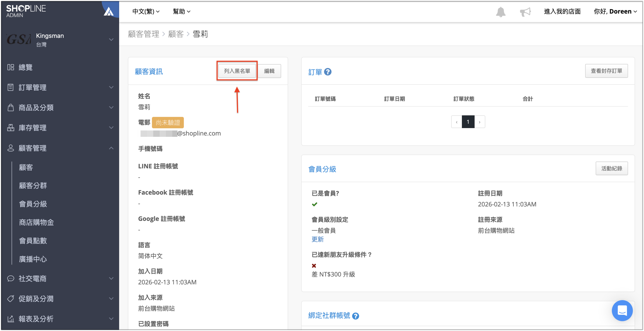Go to previous orders page arrow
Viewport: 644px width, 331px height.
click(457, 122)
